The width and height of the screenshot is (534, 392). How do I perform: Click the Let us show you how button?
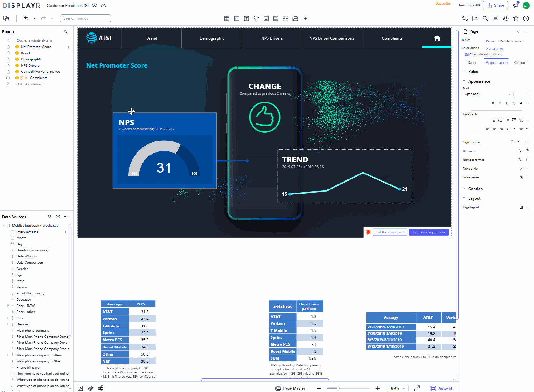(x=429, y=232)
